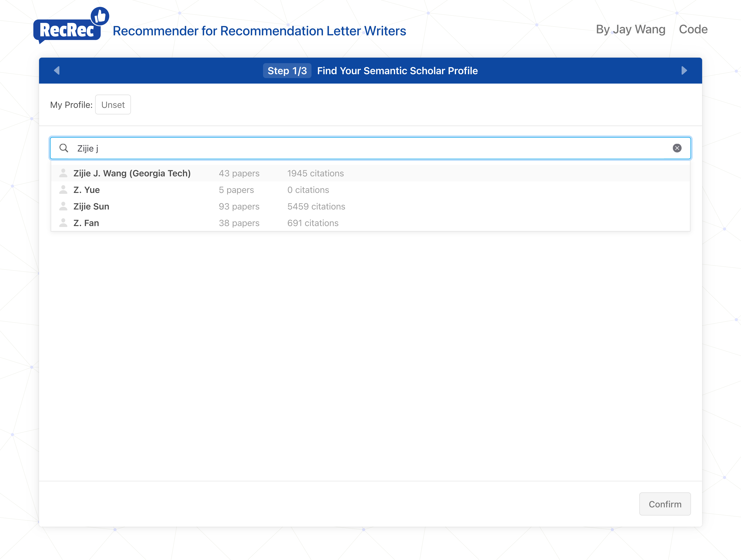Click '93 papers' in Zijie Sun row

pos(239,207)
